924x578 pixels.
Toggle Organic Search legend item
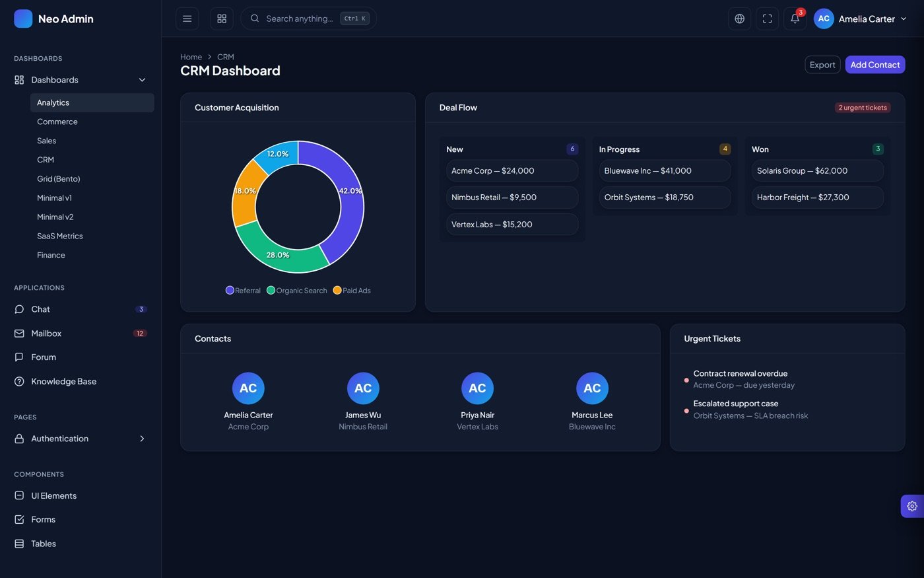297,291
